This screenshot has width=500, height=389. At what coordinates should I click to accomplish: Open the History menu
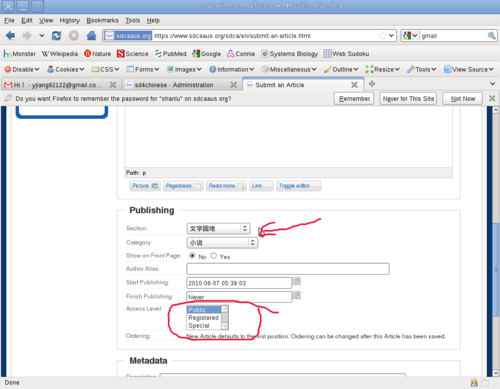[70, 20]
